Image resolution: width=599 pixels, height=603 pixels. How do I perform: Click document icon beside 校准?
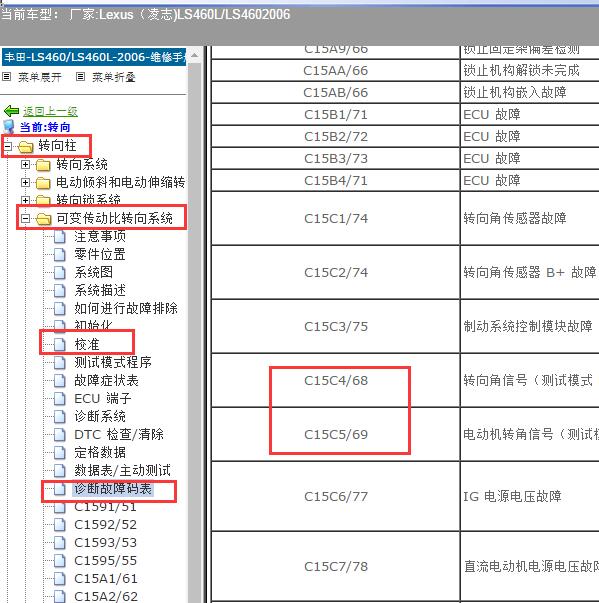pyautogui.click(x=60, y=345)
